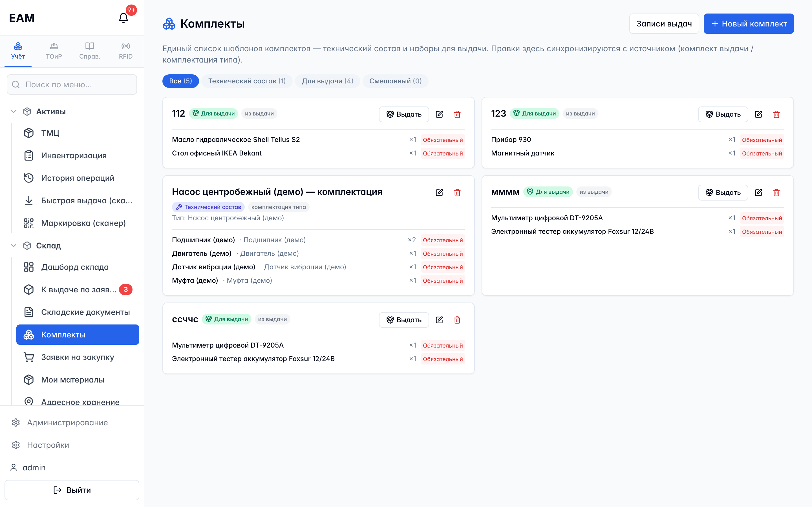Go to Складские документы menu item

click(78, 312)
